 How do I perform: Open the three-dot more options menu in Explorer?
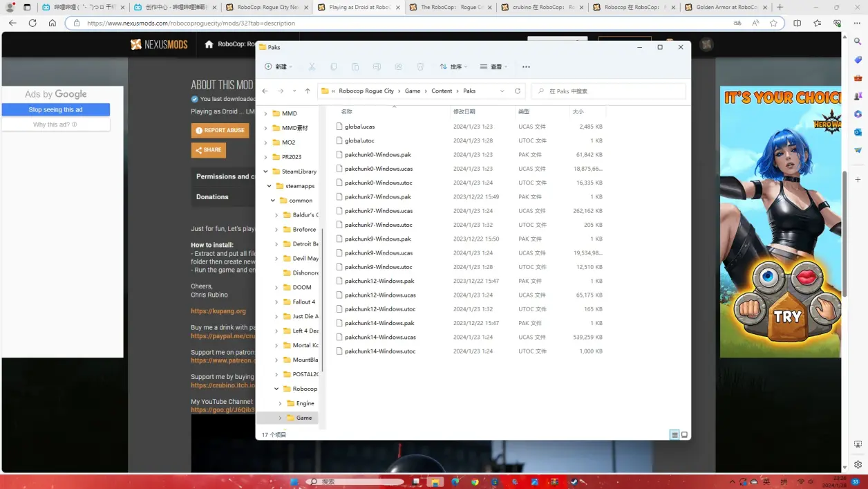tap(526, 67)
